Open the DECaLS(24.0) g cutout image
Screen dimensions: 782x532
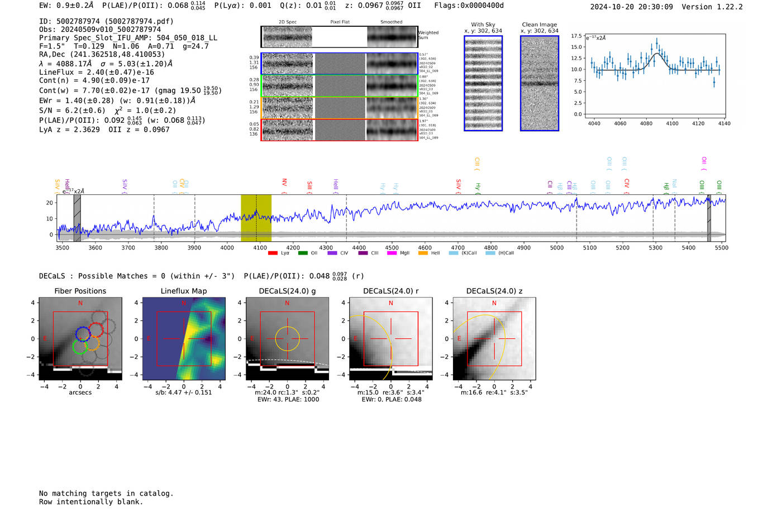(287, 339)
